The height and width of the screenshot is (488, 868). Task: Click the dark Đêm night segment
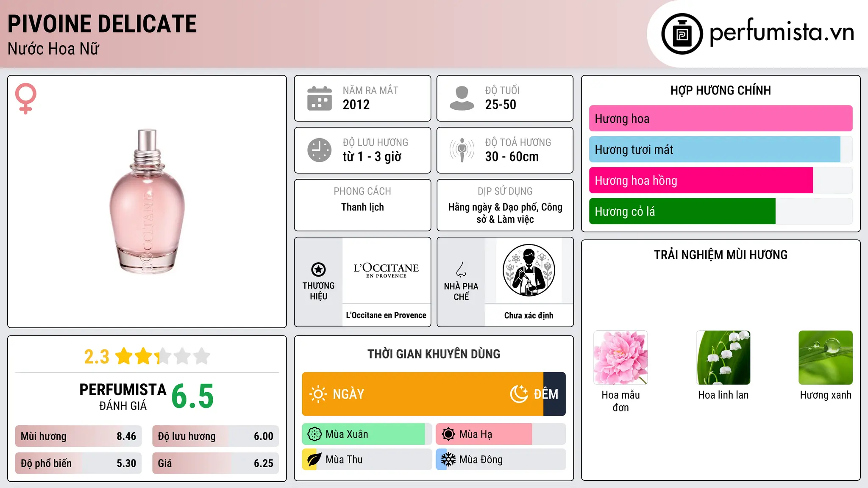(x=554, y=394)
